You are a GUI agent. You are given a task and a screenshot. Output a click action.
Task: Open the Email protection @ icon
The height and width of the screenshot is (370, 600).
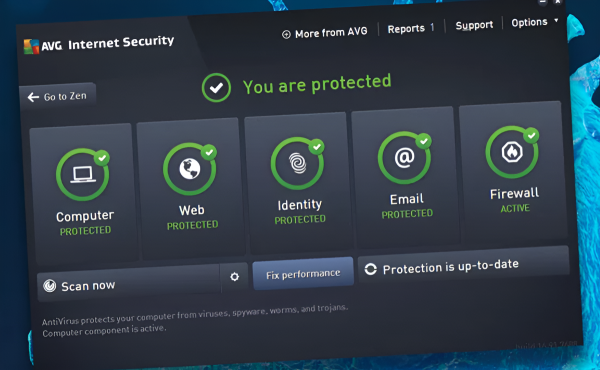(x=404, y=158)
